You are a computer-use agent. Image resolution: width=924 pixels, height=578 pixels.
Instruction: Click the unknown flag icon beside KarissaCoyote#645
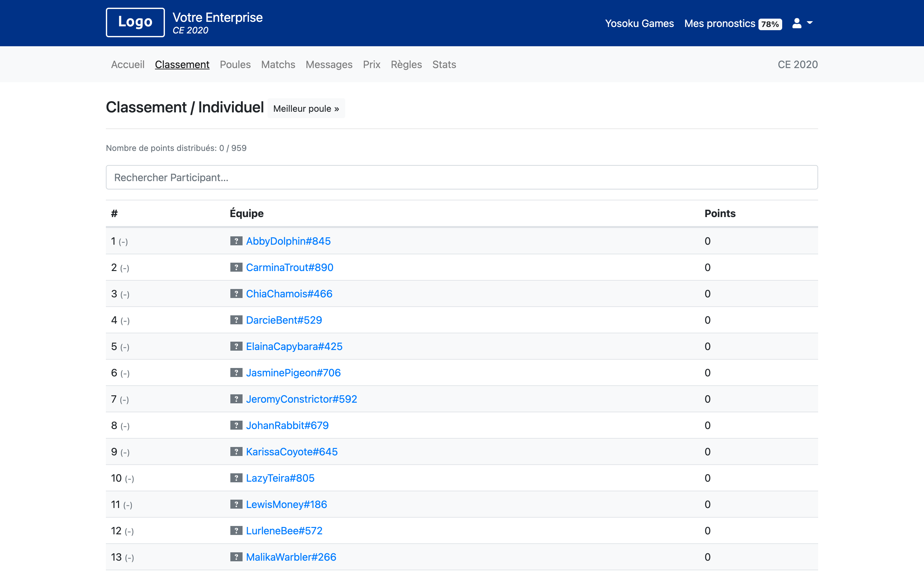236,452
